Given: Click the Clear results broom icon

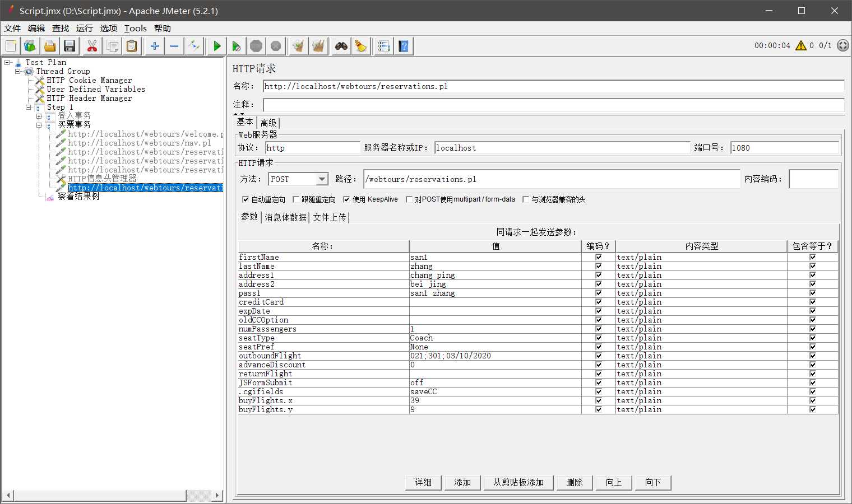Looking at the screenshot, I should click(x=298, y=46).
